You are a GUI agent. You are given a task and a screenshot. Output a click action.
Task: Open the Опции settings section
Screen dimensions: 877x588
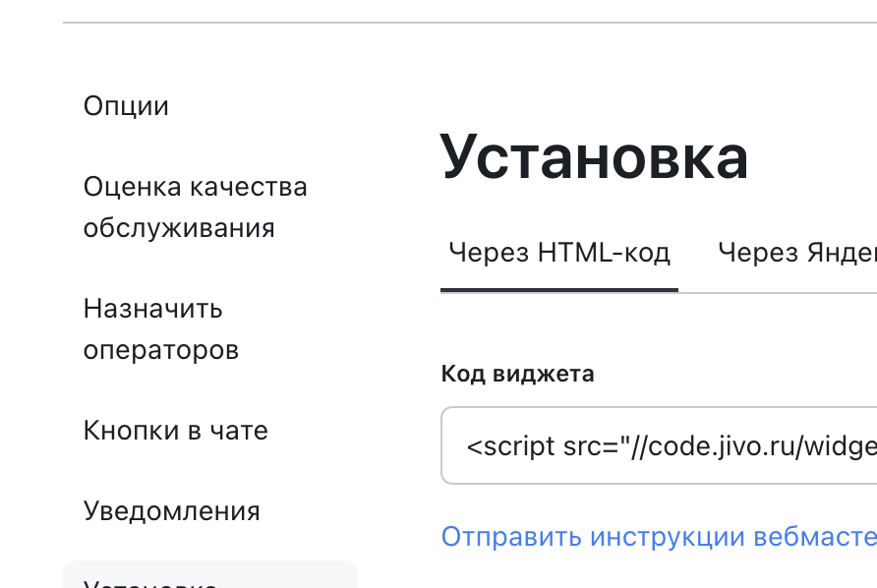[x=126, y=106]
